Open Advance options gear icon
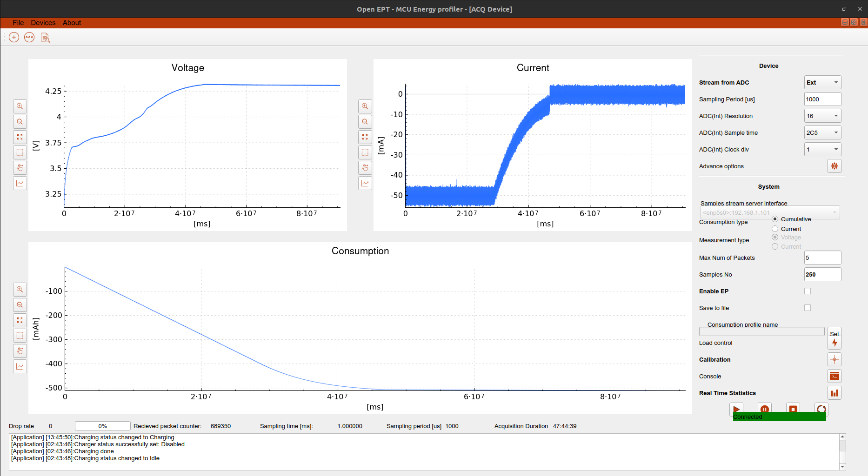Image resolution: width=868 pixels, height=476 pixels. click(834, 166)
